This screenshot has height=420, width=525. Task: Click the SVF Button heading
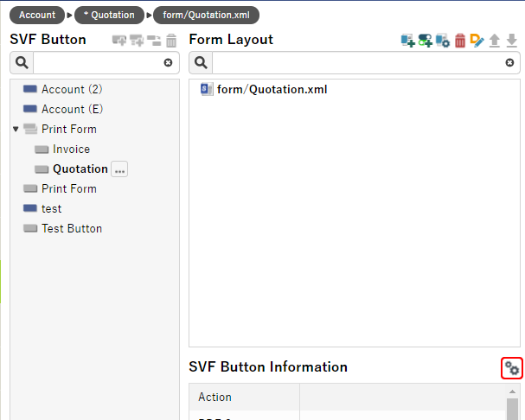click(x=48, y=39)
